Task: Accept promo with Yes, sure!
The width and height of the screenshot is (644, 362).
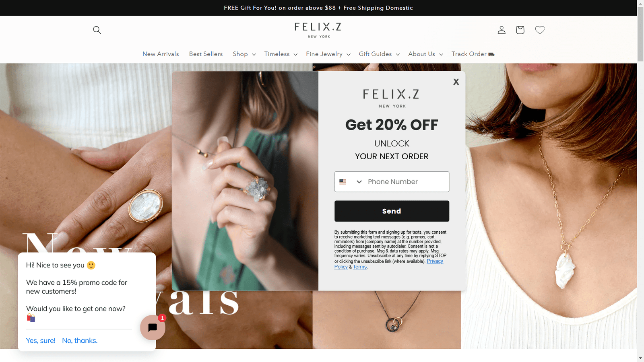Action: (41, 340)
